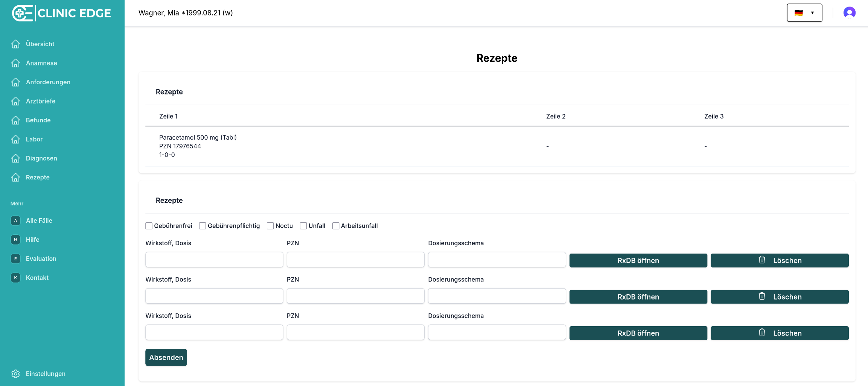Click the house icon next to Labor

click(x=15, y=139)
